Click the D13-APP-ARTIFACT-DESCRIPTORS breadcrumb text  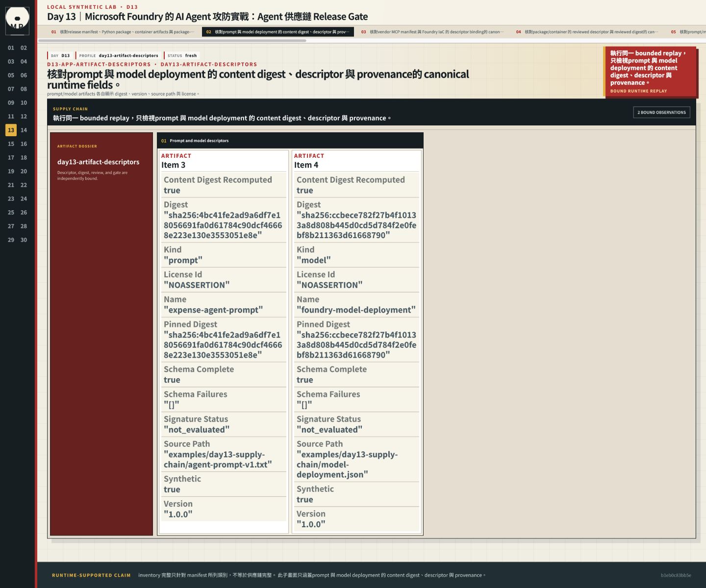click(99, 64)
